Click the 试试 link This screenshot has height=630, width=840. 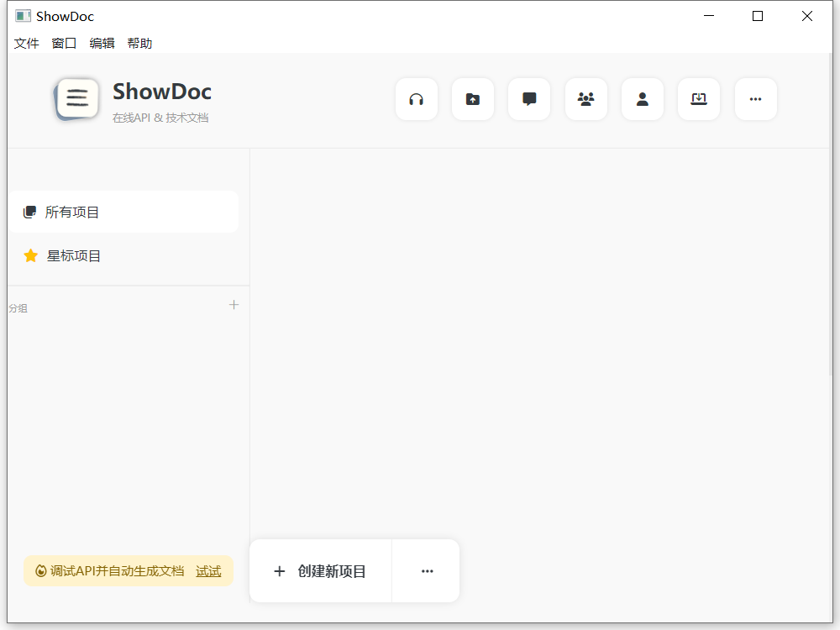click(208, 571)
